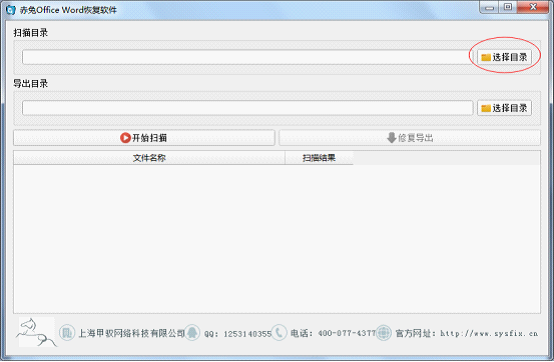Click the 扫描结果 column header
Viewport: 554px width, 362px height.
click(319, 158)
